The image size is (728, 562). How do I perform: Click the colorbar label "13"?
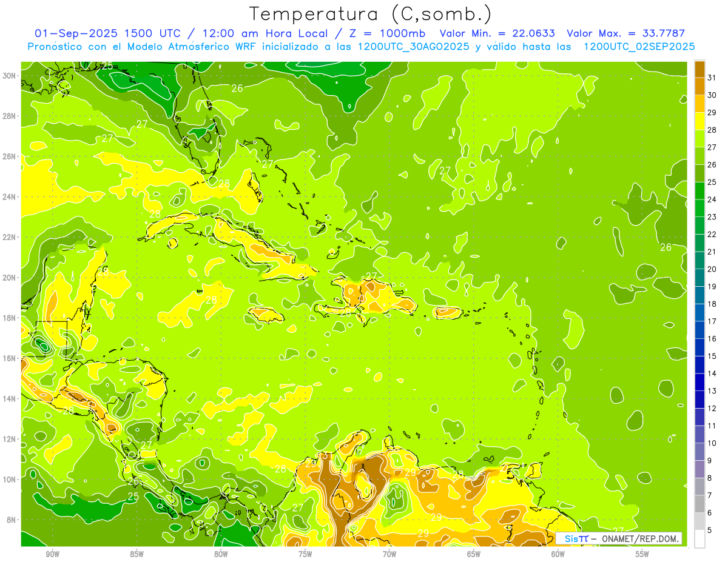712,391
